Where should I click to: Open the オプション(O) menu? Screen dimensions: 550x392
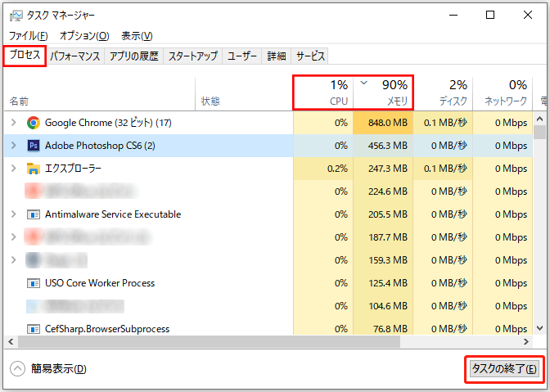click(84, 36)
